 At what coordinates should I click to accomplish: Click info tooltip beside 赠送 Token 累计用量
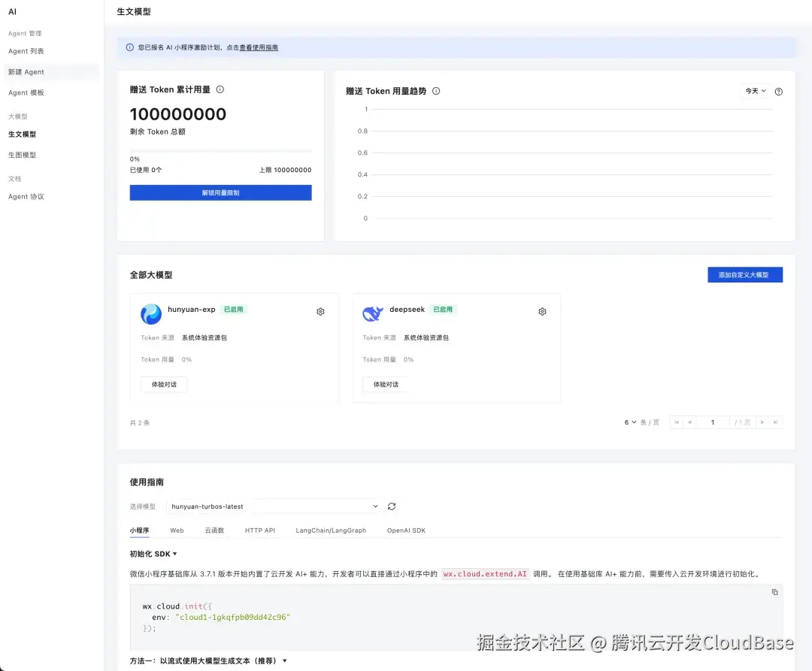pos(218,88)
